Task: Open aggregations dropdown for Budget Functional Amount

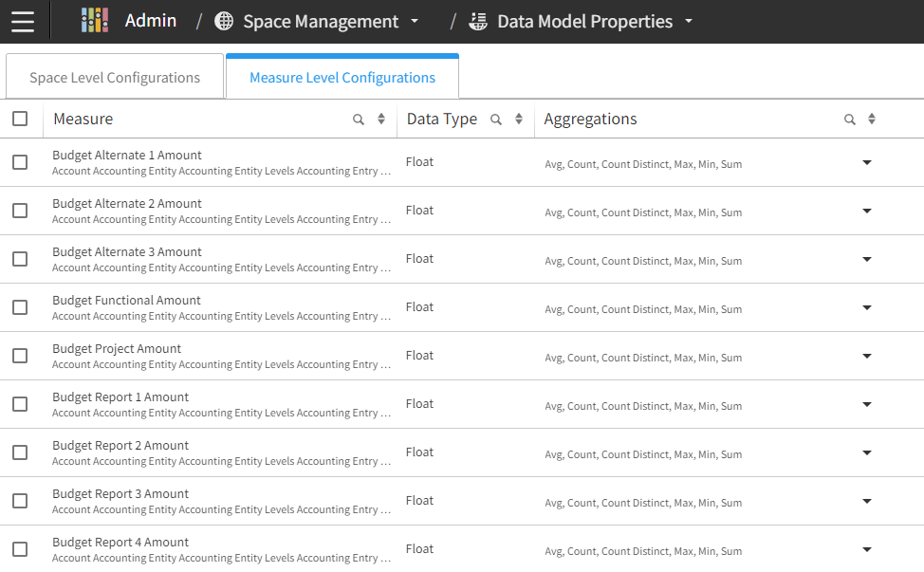Action: [x=866, y=307]
